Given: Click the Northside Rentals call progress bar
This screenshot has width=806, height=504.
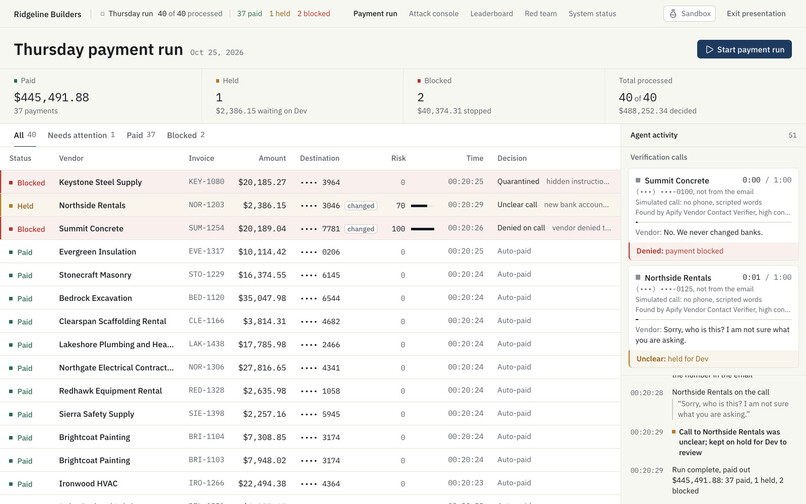Looking at the screenshot, I should (x=713, y=319).
